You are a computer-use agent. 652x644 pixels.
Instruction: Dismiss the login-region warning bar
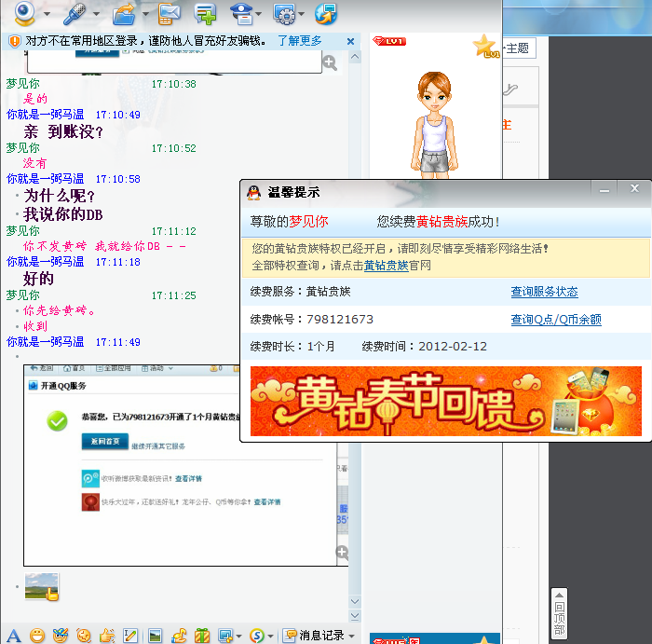(350, 42)
